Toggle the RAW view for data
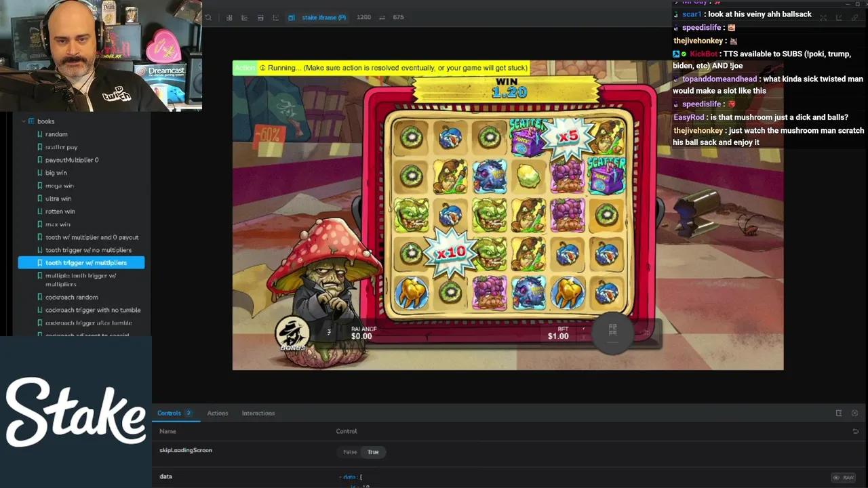The image size is (868, 488). point(844,478)
